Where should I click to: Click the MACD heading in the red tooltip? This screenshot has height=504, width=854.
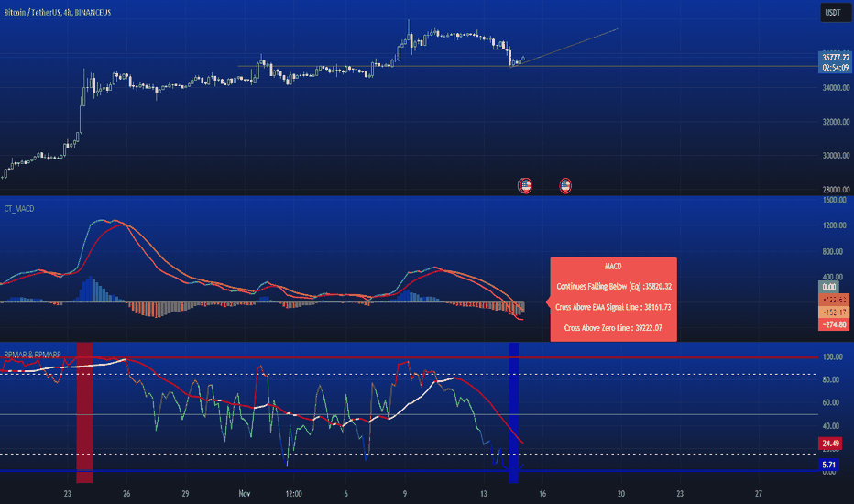click(613, 266)
